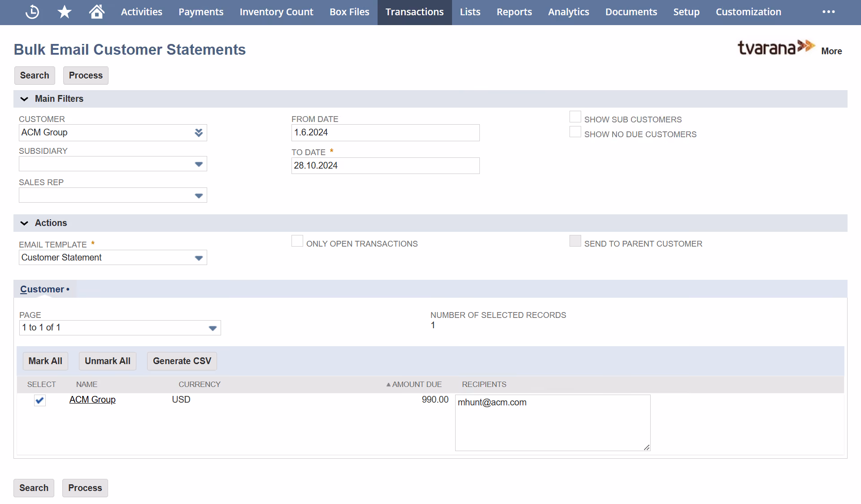Open the Setup menu
The height and width of the screenshot is (504, 861).
click(686, 12)
